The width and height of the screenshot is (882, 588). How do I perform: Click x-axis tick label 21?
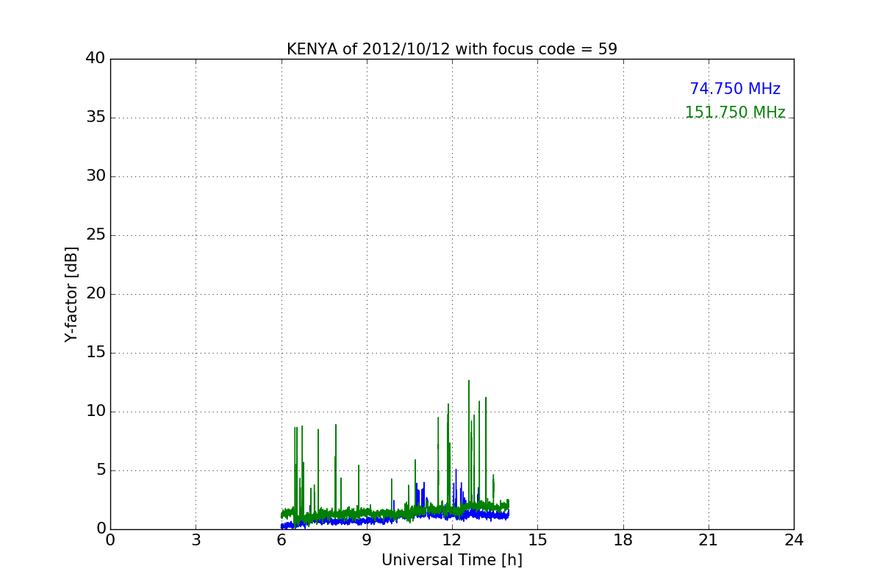click(x=709, y=540)
